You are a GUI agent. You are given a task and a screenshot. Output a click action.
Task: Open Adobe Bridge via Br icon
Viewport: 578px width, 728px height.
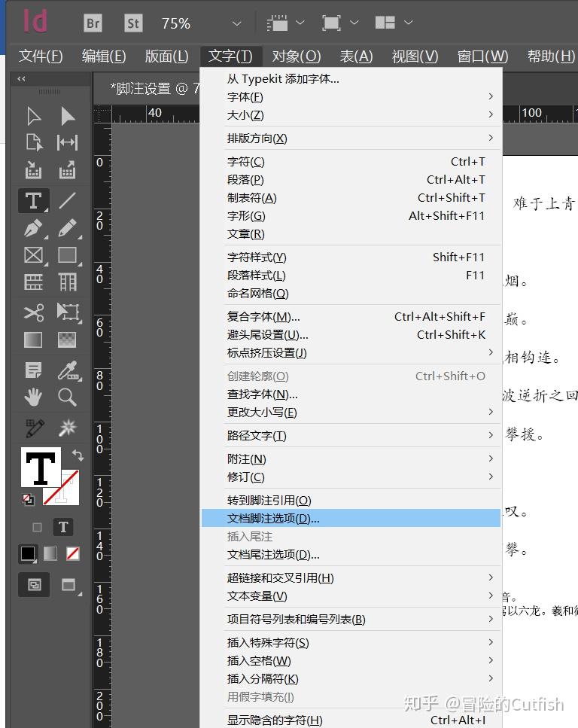[93, 23]
